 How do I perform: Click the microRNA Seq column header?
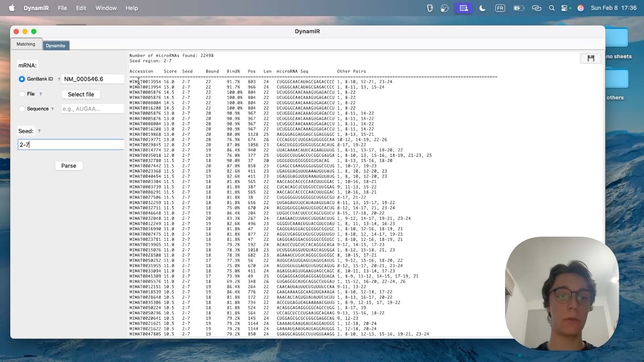(292, 71)
